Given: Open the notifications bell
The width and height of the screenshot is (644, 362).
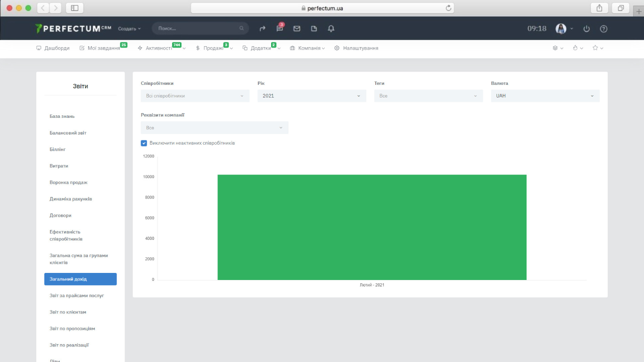Looking at the screenshot, I should pyautogui.click(x=331, y=29).
